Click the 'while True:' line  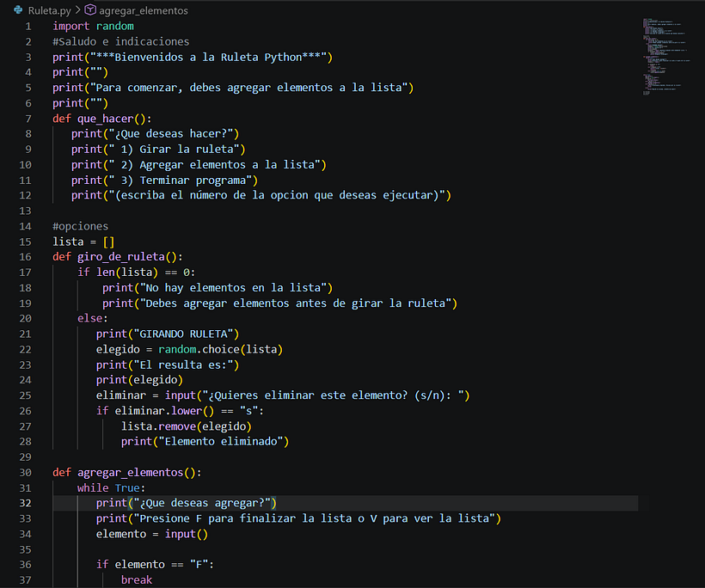[x=112, y=487]
